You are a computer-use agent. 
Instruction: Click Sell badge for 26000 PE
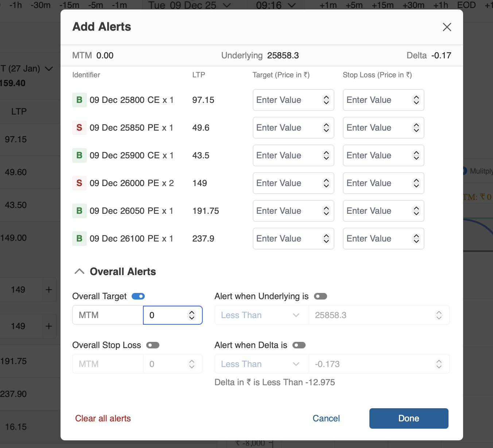coord(79,183)
